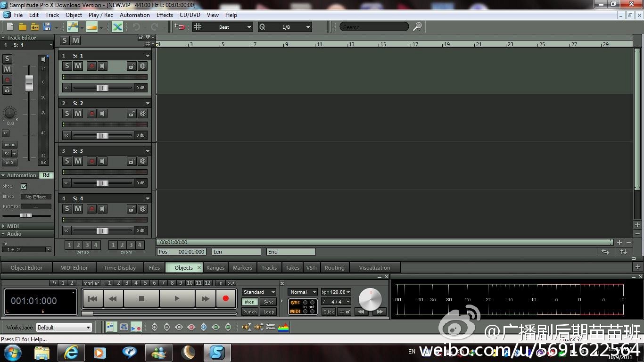644x362 pixels.
Task: Click the transport Record button
Action: pos(226,298)
